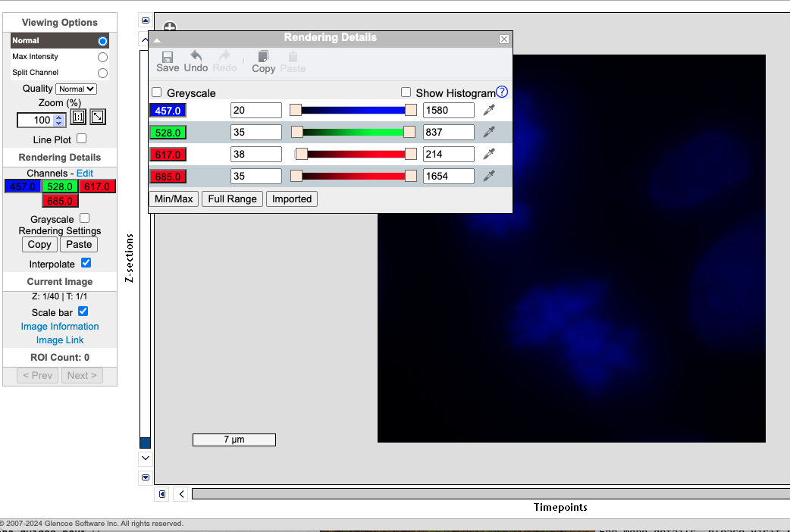Open the Show Histogram help question mark

(502, 92)
